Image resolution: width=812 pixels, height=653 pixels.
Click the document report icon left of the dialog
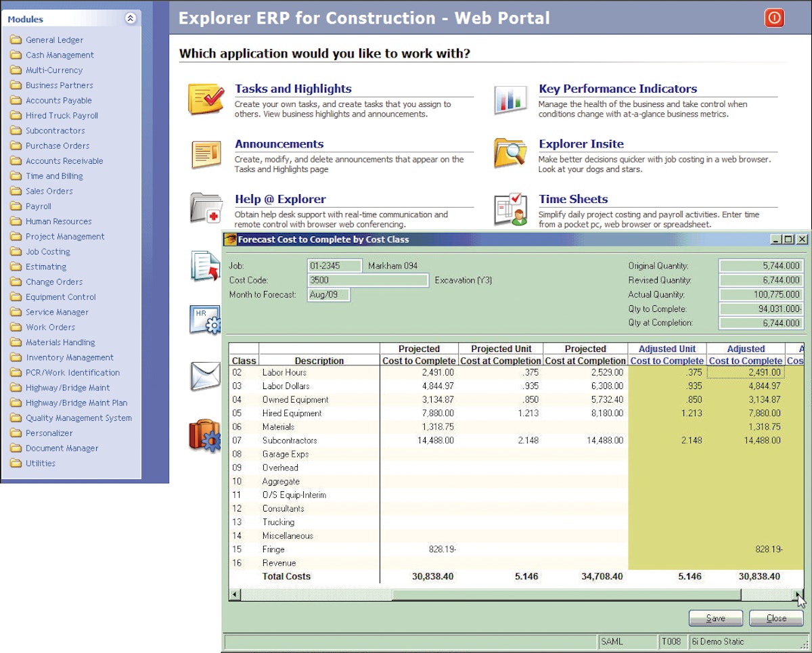click(x=205, y=265)
